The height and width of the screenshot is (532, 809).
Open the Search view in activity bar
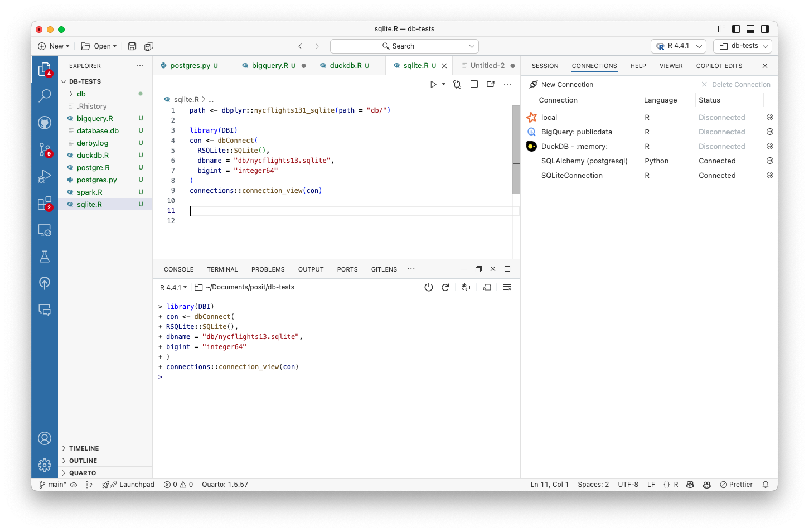(45, 96)
